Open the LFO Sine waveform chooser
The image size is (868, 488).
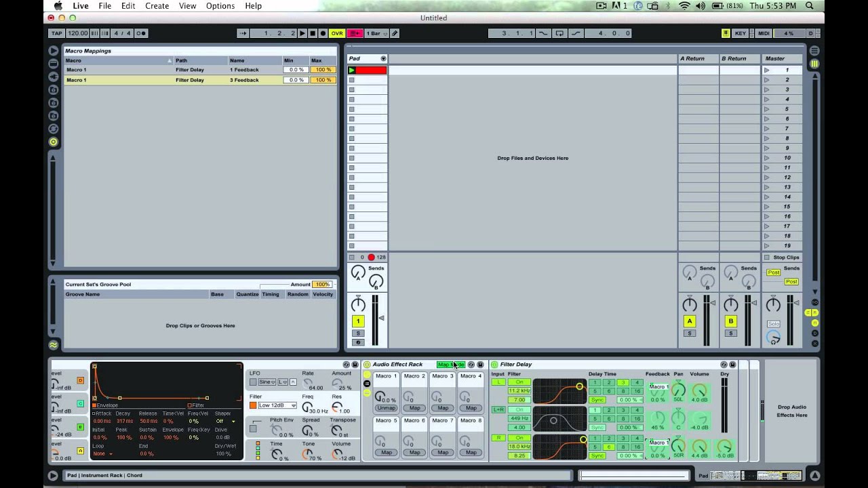coord(267,382)
